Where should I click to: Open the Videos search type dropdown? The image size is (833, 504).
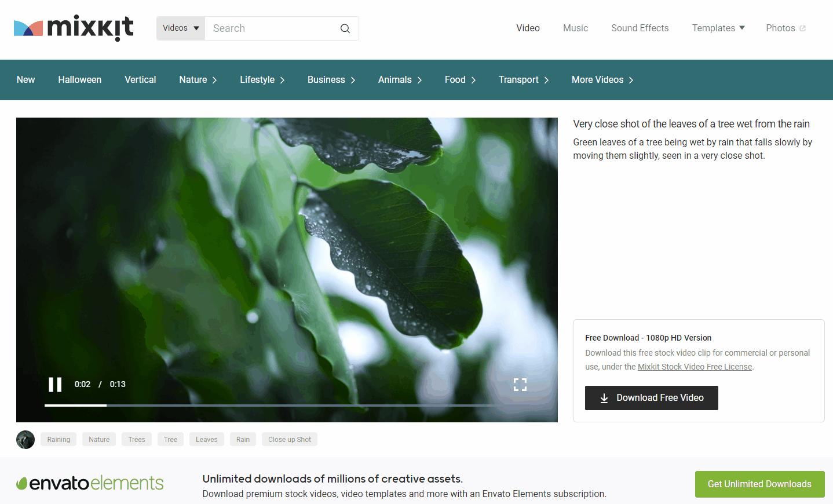coord(181,28)
